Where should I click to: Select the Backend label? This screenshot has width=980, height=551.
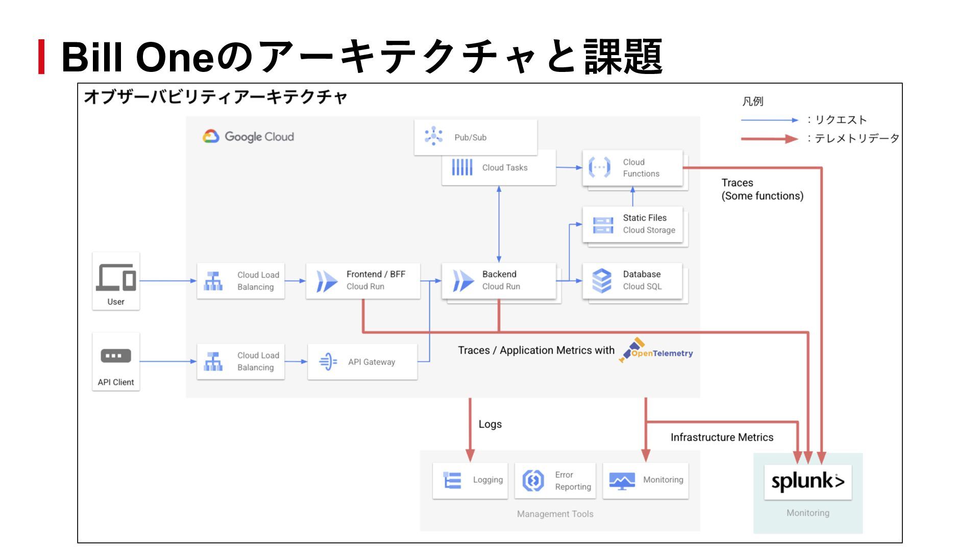pos(499,274)
